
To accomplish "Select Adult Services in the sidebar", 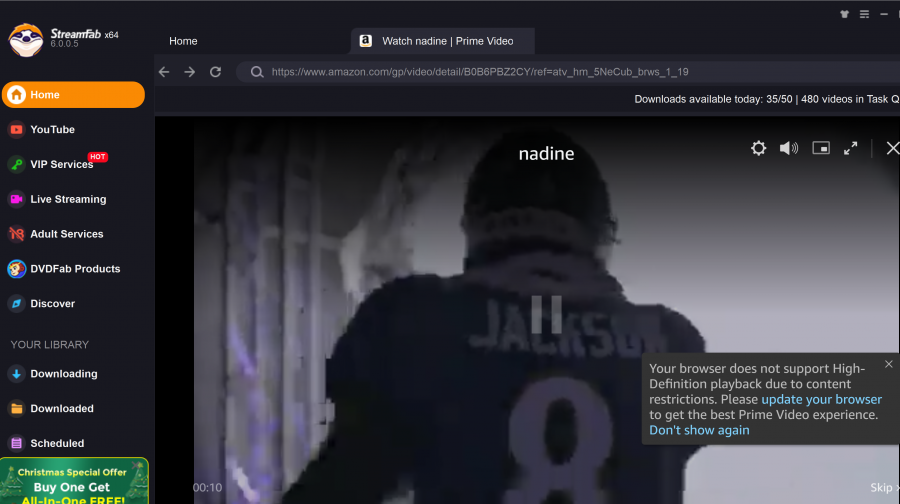I will [x=67, y=234].
